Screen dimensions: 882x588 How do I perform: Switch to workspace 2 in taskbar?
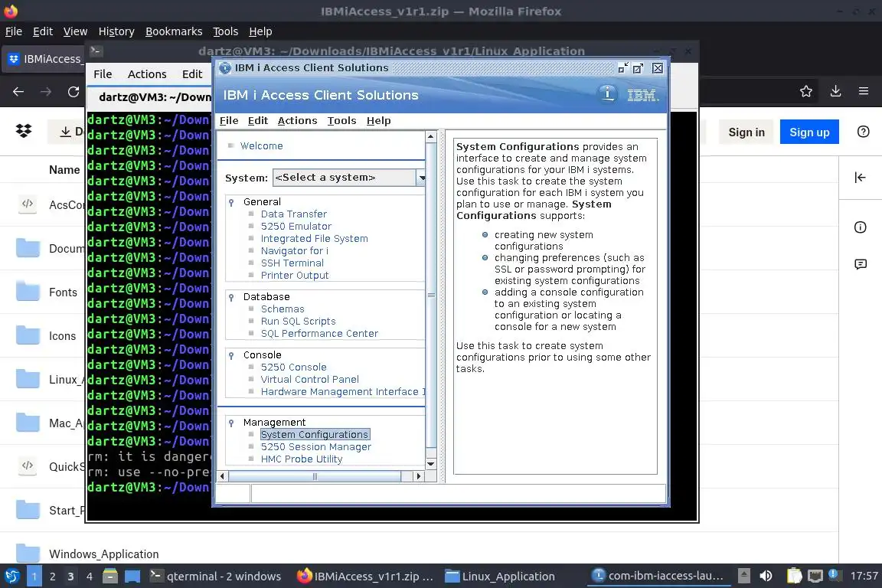[x=52, y=577]
